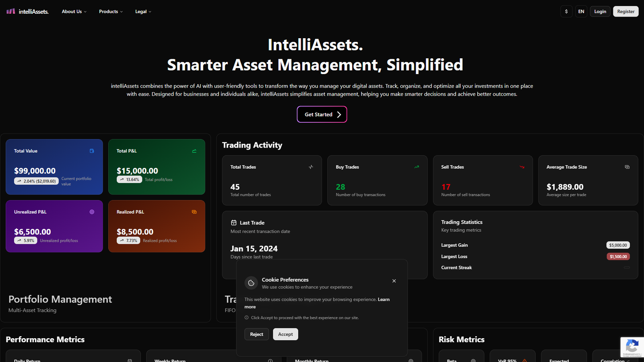Click the intelliAssets logo in the header
Screen dimensions: 644x362
pyautogui.click(x=27, y=11)
